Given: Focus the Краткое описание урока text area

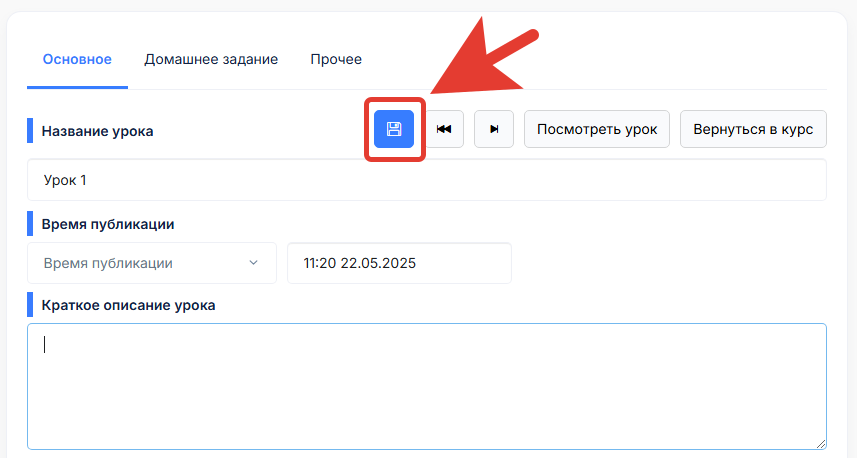Looking at the screenshot, I should click(x=427, y=386).
